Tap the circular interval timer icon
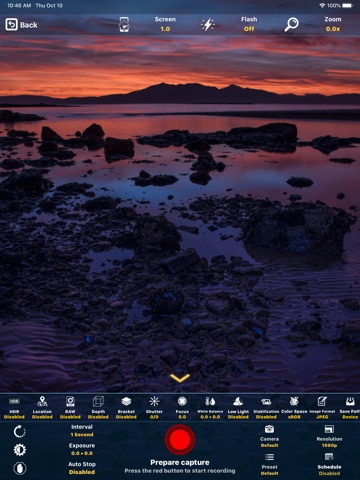The width and height of the screenshot is (360, 480). pyautogui.click(x=20, y=431)
